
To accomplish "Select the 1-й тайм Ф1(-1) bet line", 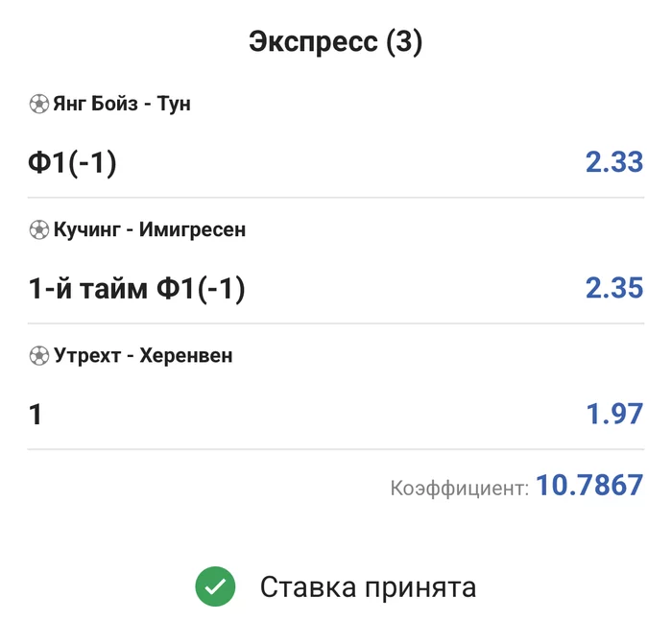I will (x=136, y=288).
